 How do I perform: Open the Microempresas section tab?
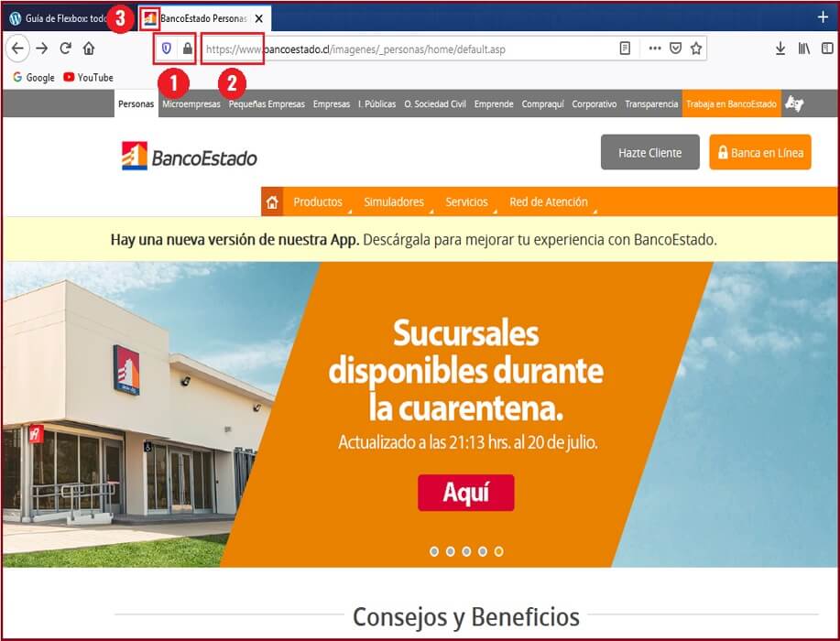click(191, 103)
